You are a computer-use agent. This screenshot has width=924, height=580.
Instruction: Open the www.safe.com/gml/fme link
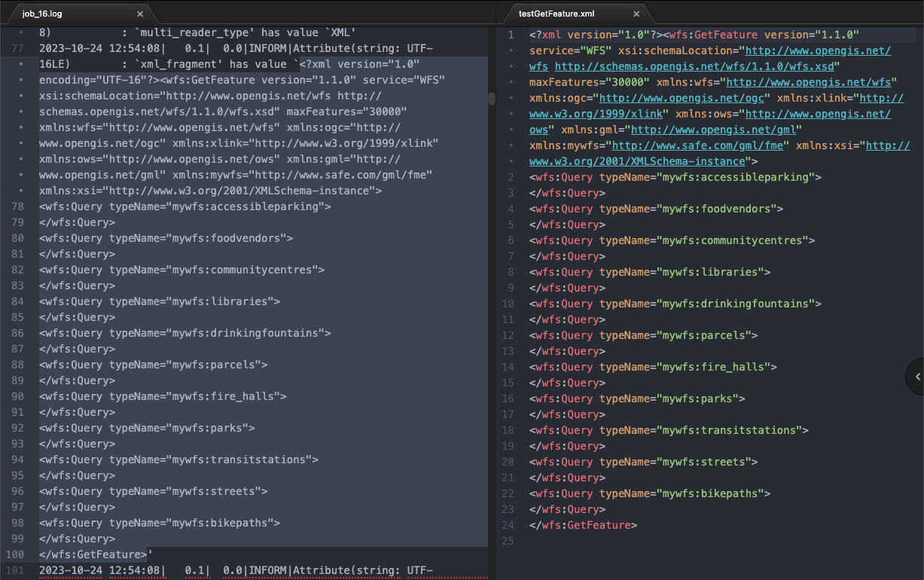[x=697, y=145]
